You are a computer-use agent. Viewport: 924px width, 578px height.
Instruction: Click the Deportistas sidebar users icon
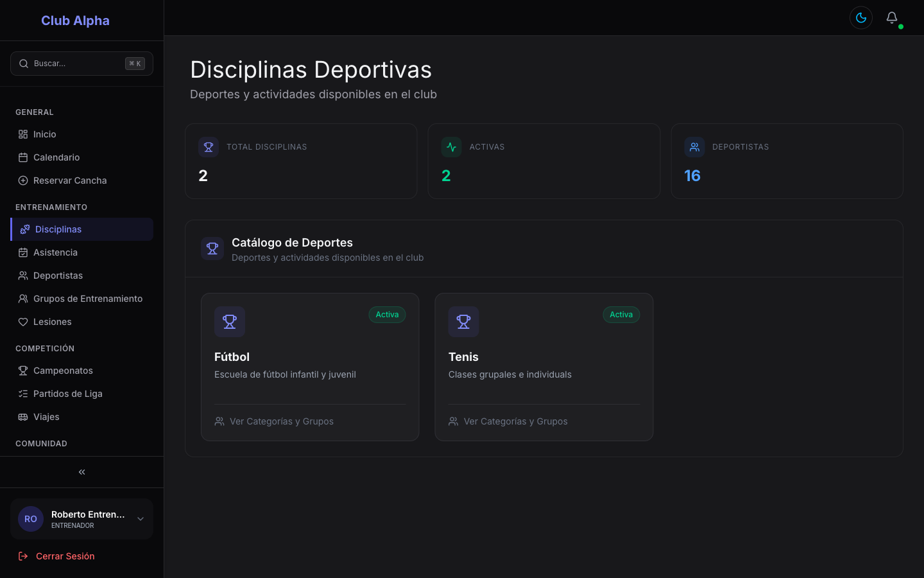point(23,276)
